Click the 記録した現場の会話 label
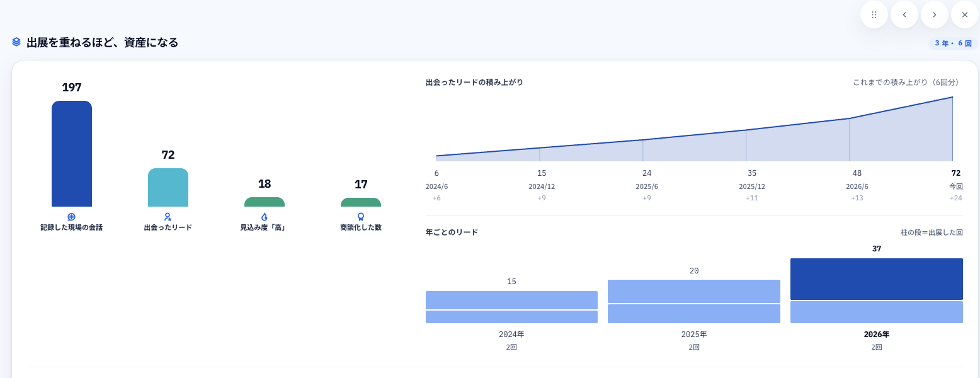980x378 pixels. [x=71, y=227]
